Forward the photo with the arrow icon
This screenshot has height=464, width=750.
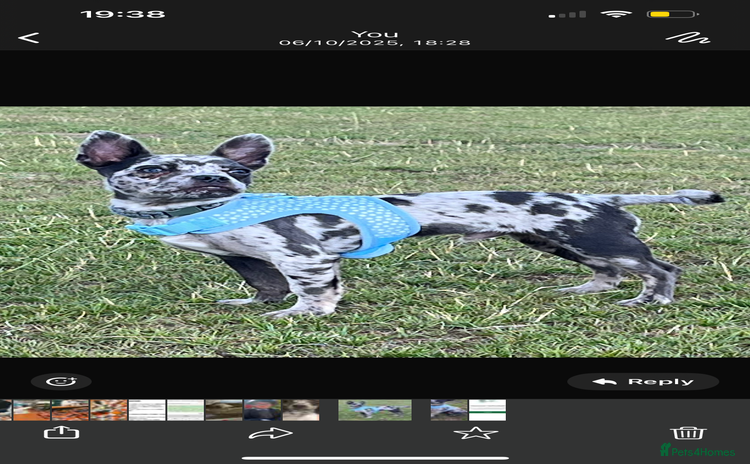pos(270,432)
